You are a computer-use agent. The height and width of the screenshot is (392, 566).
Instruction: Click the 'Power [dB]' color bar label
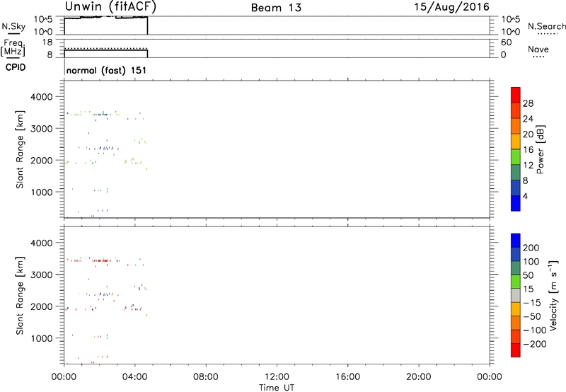(541, 149)
